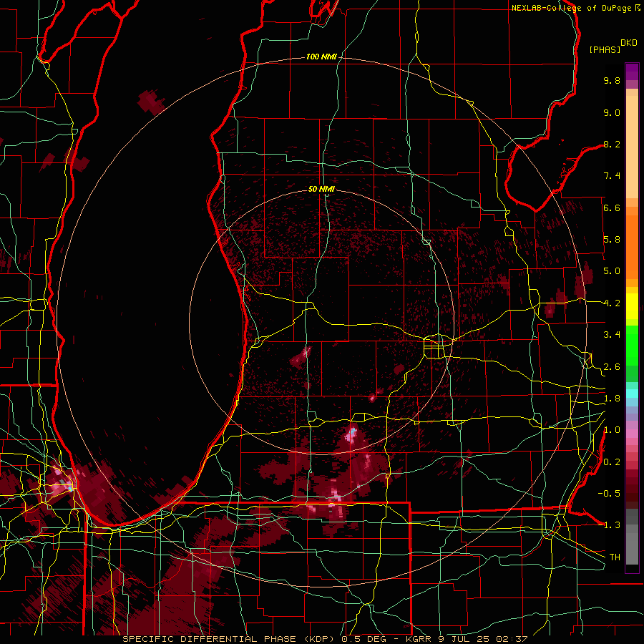Click the dark orange segment of color bar

pyautogui.click(x=632, y=247)
